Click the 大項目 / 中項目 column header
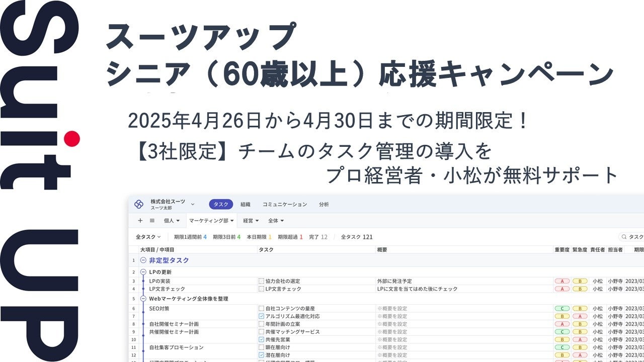This screenshot has width=644, height=362. [157, 249]
